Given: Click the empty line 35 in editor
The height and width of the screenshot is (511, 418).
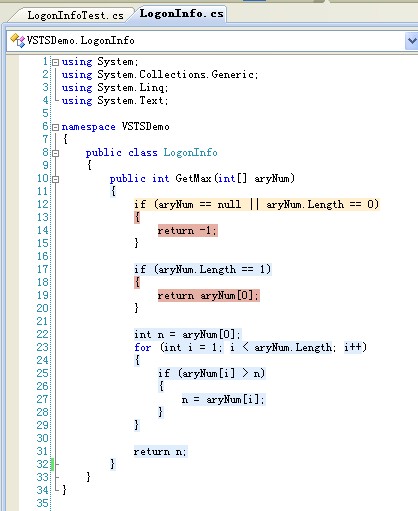Looking at the screenshot, I should [233, 503].
